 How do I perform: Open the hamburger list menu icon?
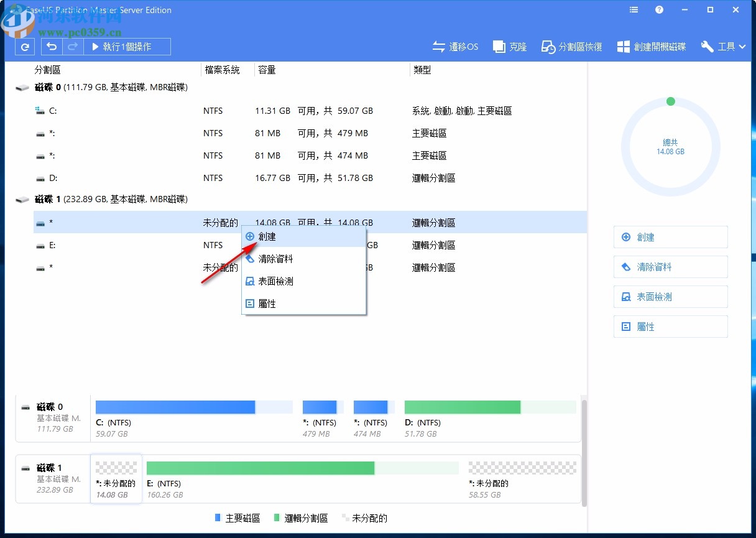pos(633,9)
